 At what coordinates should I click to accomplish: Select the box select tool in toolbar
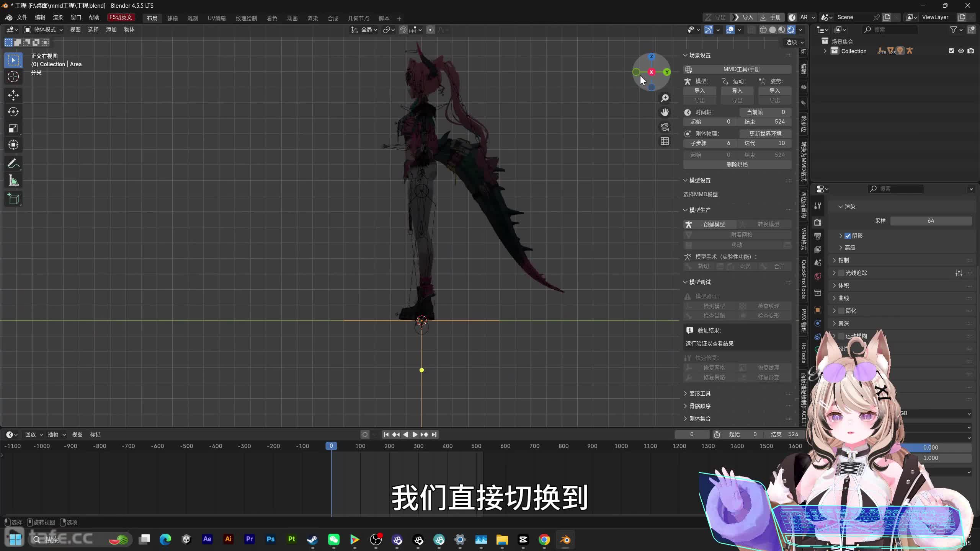tap(13, 60)
